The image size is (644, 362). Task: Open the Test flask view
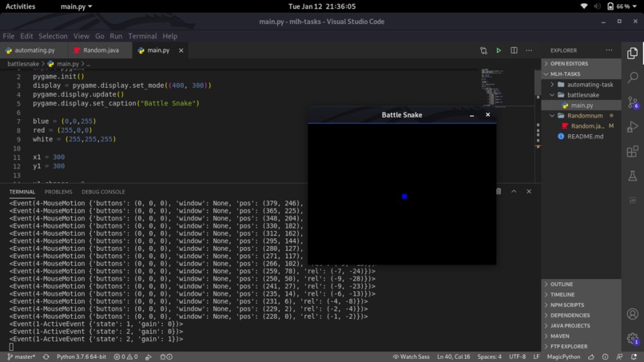click(633, 176)
